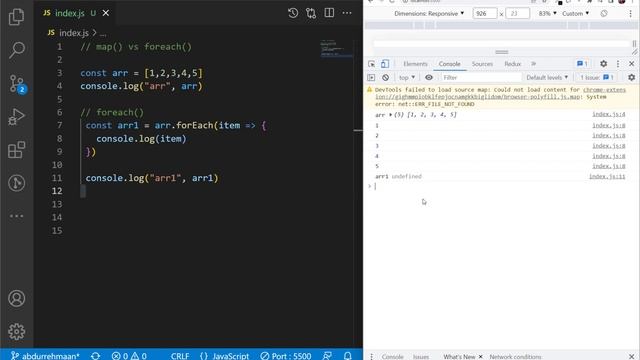Open the Explorer view in activity bar

[16, 17]
